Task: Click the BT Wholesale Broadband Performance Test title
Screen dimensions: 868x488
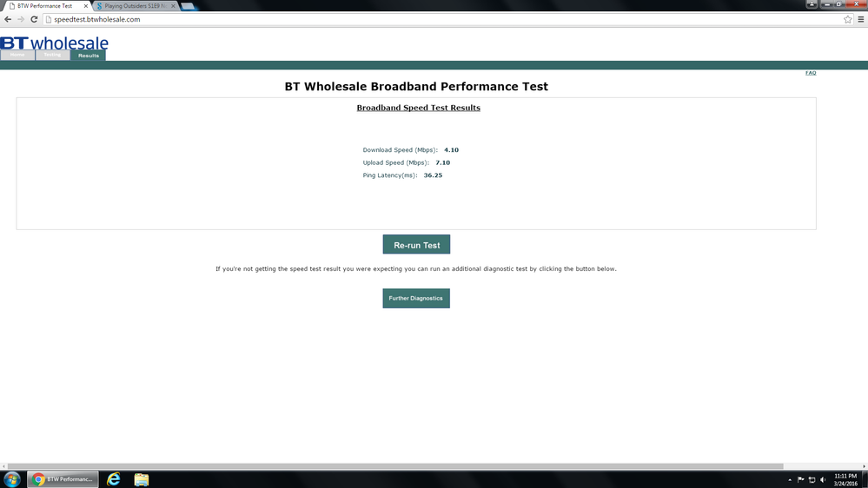Action: (416, 86)
